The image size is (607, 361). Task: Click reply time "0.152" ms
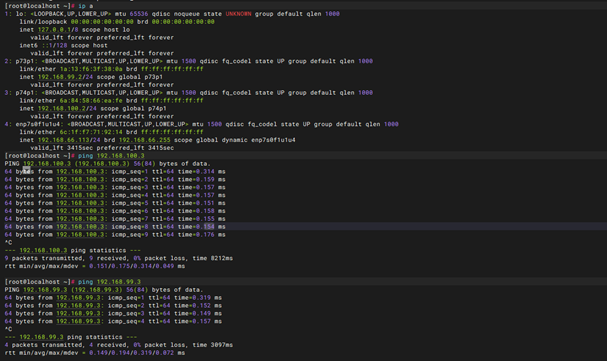tap(202, 306)
